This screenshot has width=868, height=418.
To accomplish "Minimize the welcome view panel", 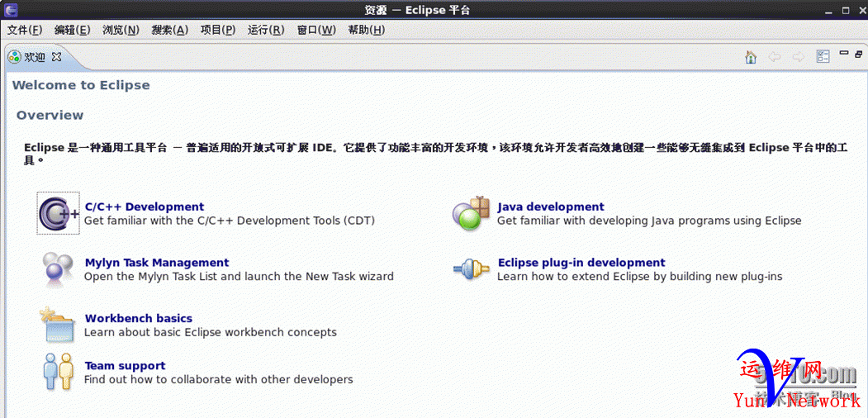I will coord(844,53).
